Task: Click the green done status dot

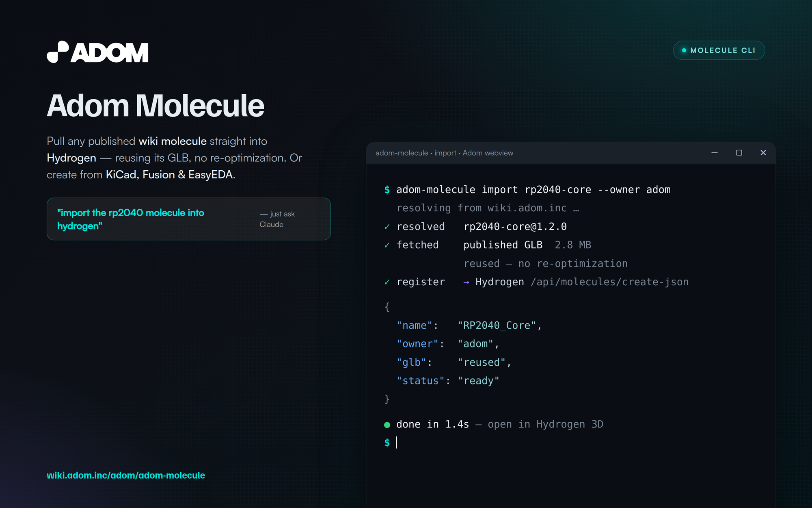Action: pyautogui.click(x=387, y=425)
